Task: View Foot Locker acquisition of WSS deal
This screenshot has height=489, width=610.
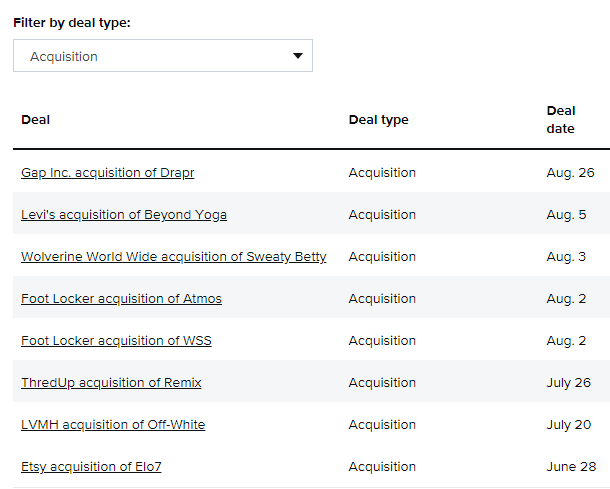Action: tap(116, 341)
